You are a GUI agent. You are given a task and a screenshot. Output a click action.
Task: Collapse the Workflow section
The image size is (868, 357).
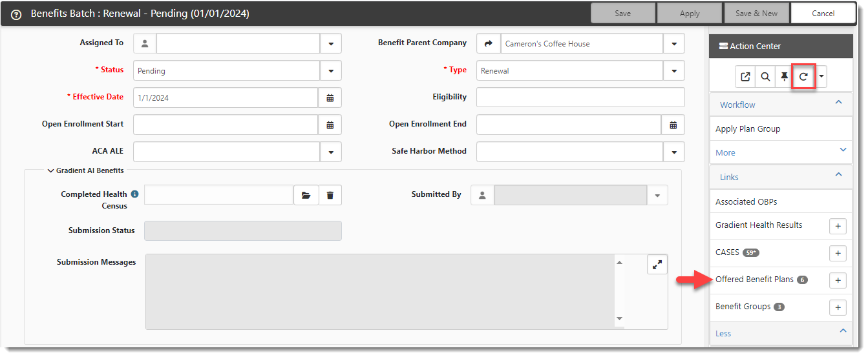pyautogui.click(x=838, y=103)
